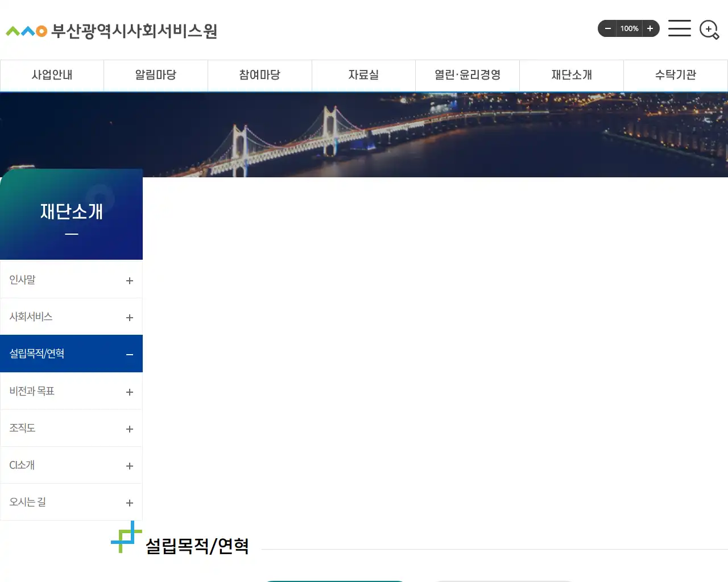Open the hamburger menu icon
The height and width of the screenshot is (582, 728).
(679, 28)
